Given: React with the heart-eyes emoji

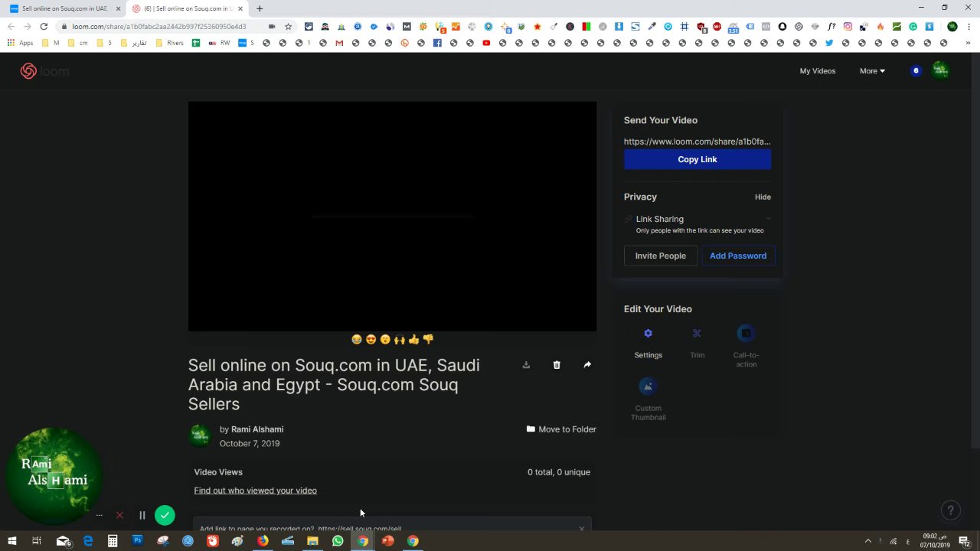Looking at the screenshot, I should [371, 339].
